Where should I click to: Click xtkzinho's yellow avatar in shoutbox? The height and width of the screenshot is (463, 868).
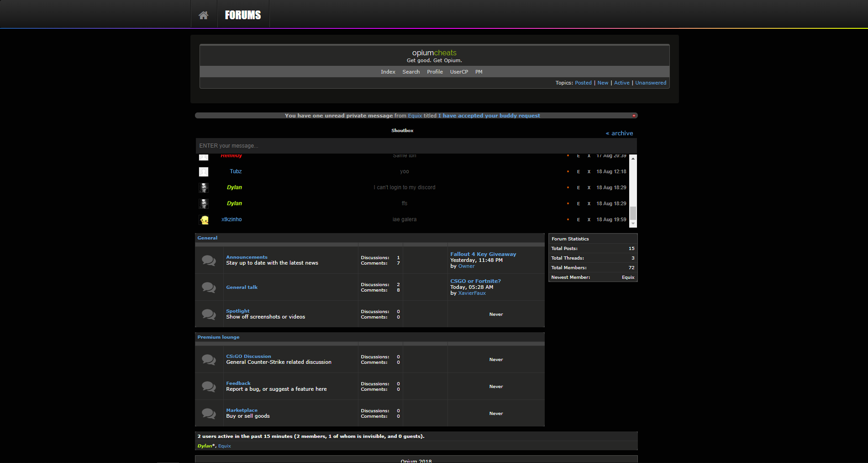(x=204, y=220)
